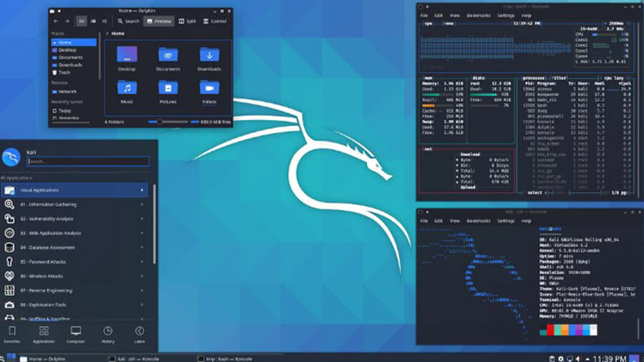Viewport: 644px width, 362px height.
Task: Expand breadcrumb arrow before Home path
Action: tap(107, 34)
